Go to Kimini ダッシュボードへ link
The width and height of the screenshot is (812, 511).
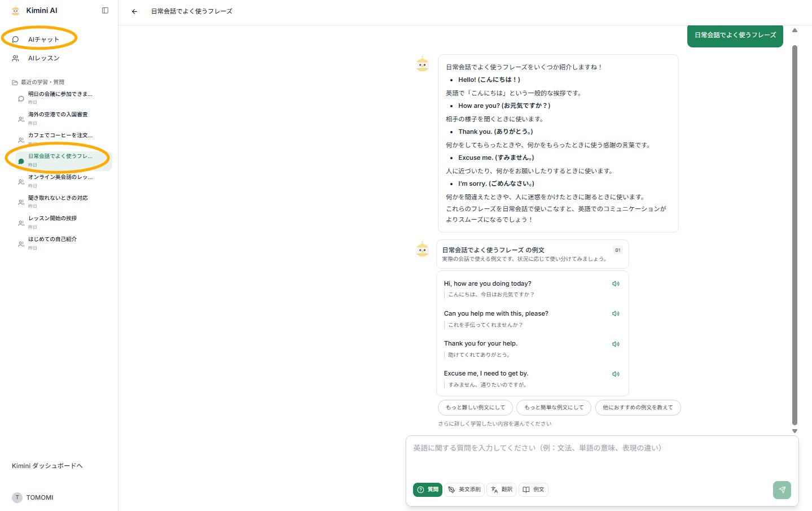(47, 466)
